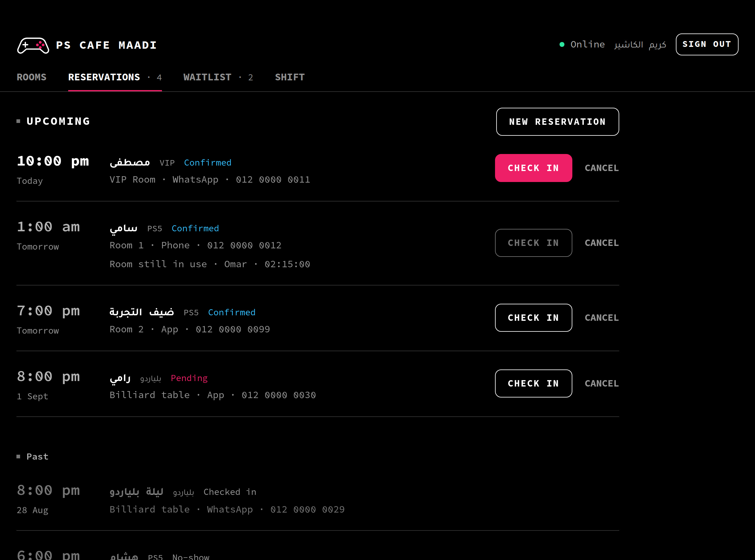The image size is (755, 560).
Task: Cancel the 7:00 pm Room 2 reservation
Action: 602,318
